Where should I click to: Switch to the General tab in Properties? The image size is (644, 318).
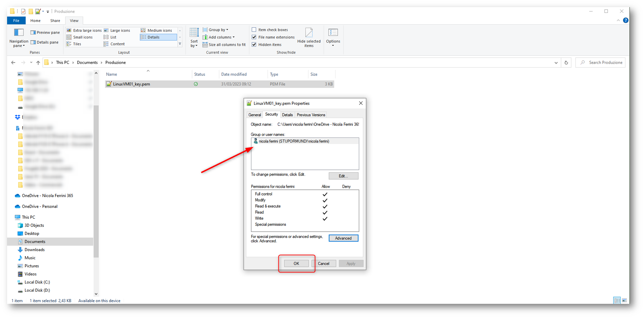pyautogui.click(x=254, y=115)
